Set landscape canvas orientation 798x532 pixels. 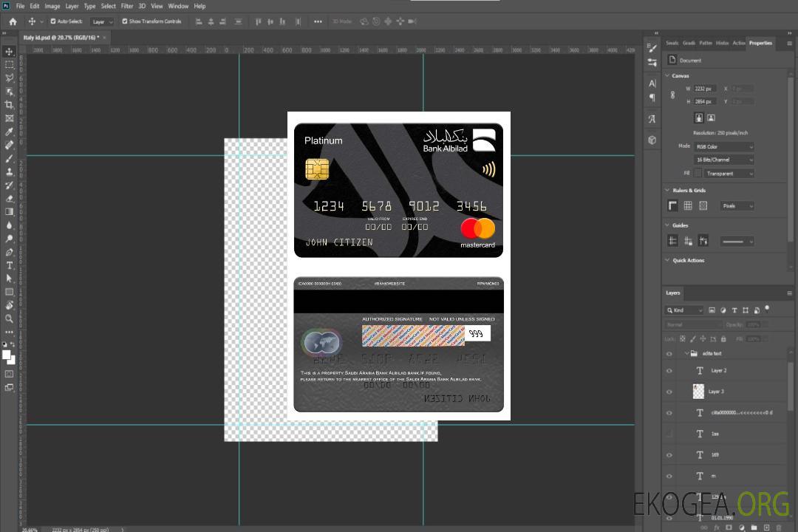coord(711,118)
